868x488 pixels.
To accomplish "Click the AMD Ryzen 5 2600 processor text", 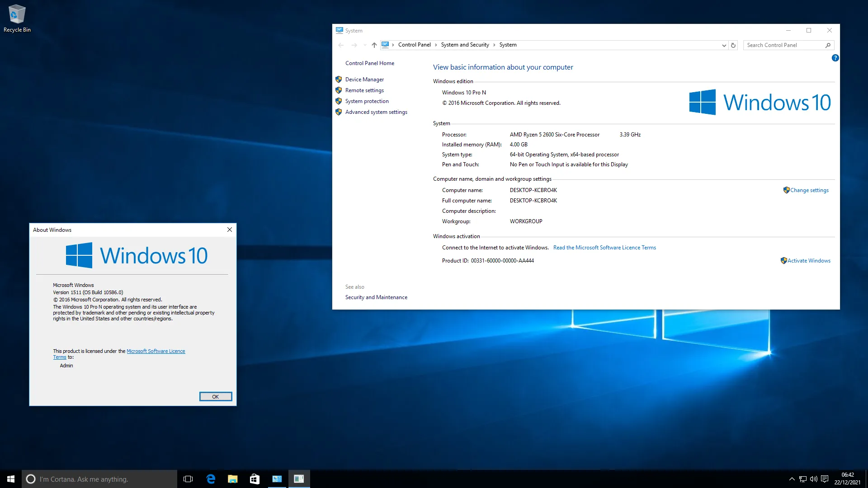I will pyautogui.click(x=555, y=135).
